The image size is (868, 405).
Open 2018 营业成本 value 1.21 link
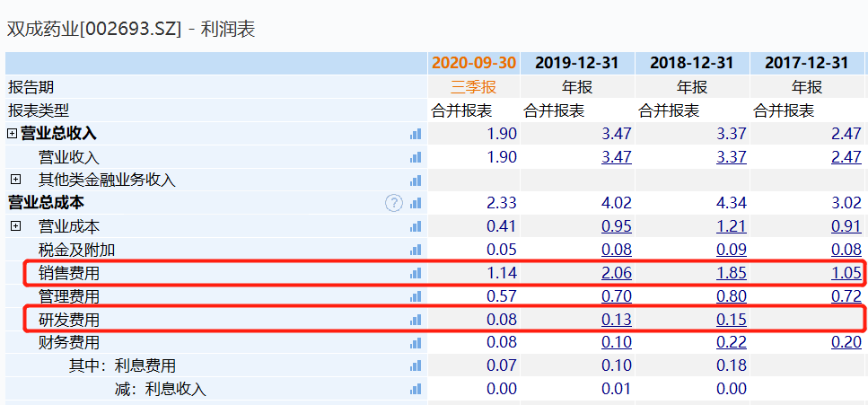pyautogui.click(x=731, y=226)
